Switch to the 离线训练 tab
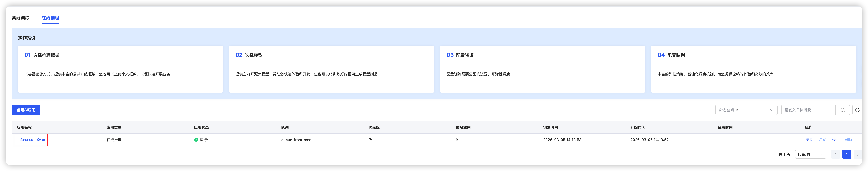Viewport: 868px width, 171px height. point(21,18)
